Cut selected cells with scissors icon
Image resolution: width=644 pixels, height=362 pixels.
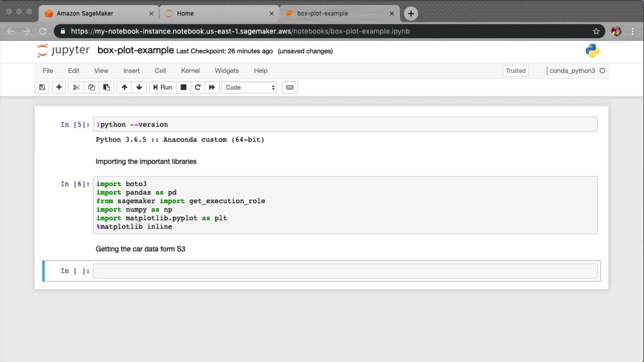click(x=76, y=87)
